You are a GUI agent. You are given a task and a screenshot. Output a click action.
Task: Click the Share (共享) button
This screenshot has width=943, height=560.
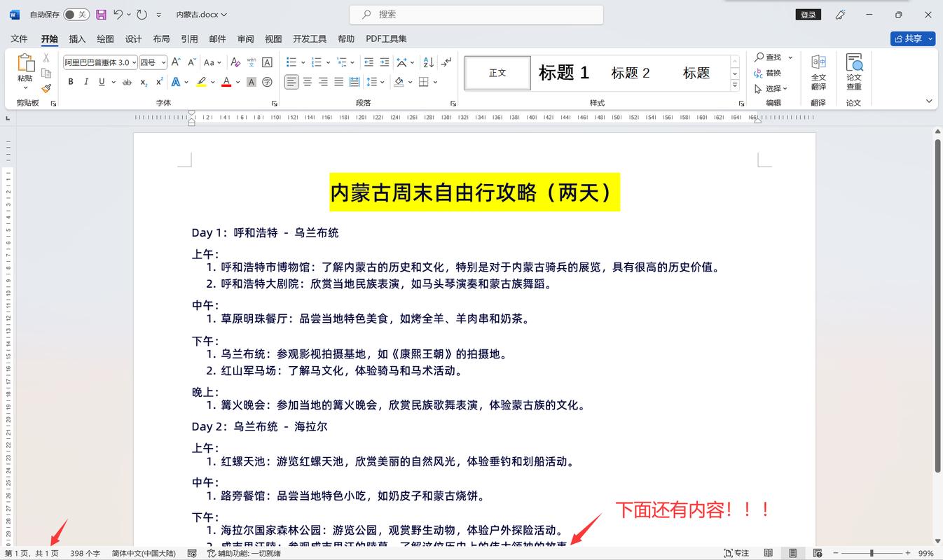913,38
